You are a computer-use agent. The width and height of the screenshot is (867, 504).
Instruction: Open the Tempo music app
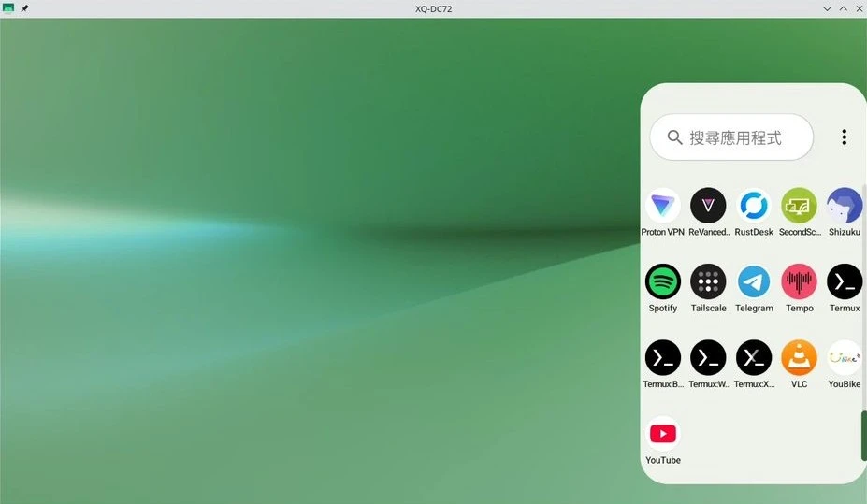799,281
